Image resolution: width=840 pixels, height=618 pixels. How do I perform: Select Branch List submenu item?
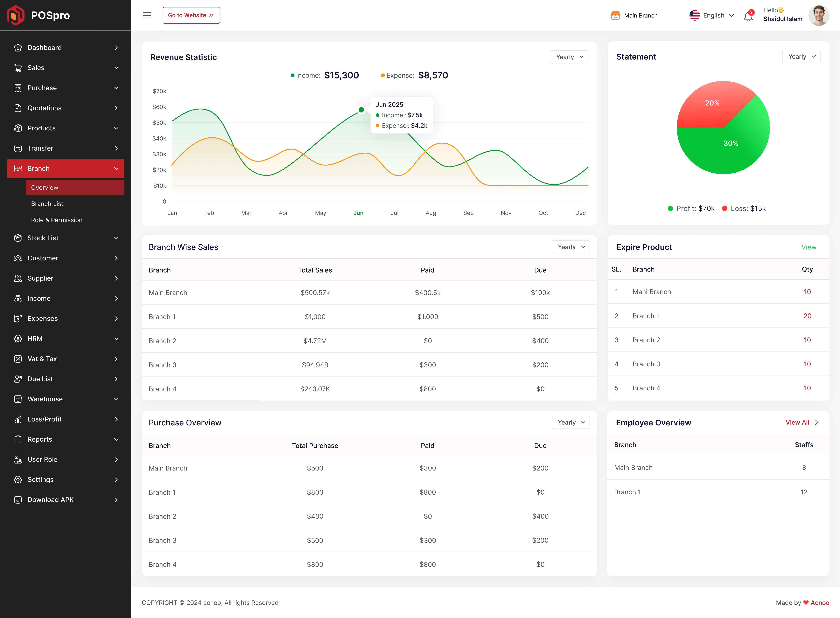pos(47,204)
